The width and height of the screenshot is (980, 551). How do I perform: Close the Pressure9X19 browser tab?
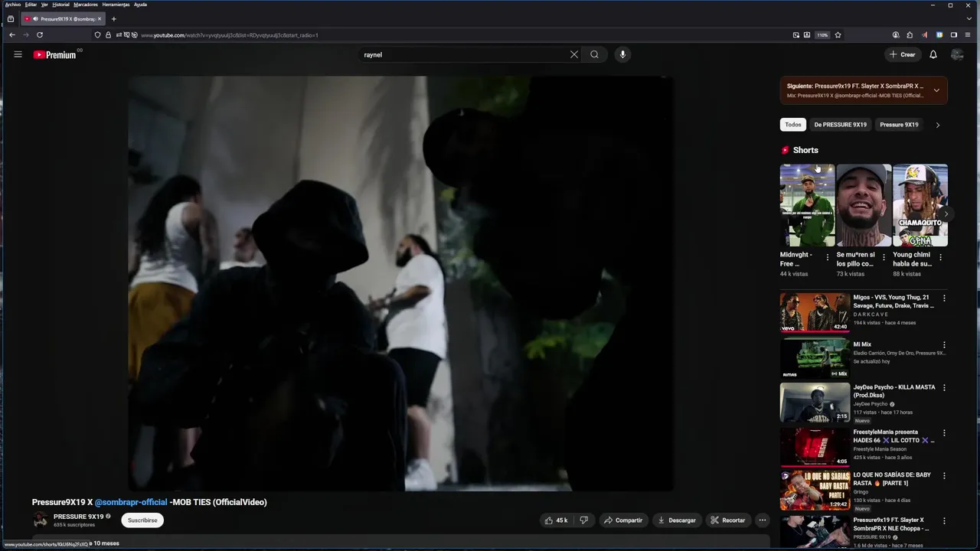[99, 18]
